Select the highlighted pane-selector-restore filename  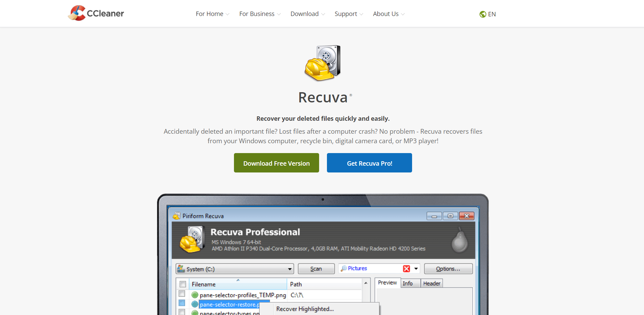pos(230,304)
